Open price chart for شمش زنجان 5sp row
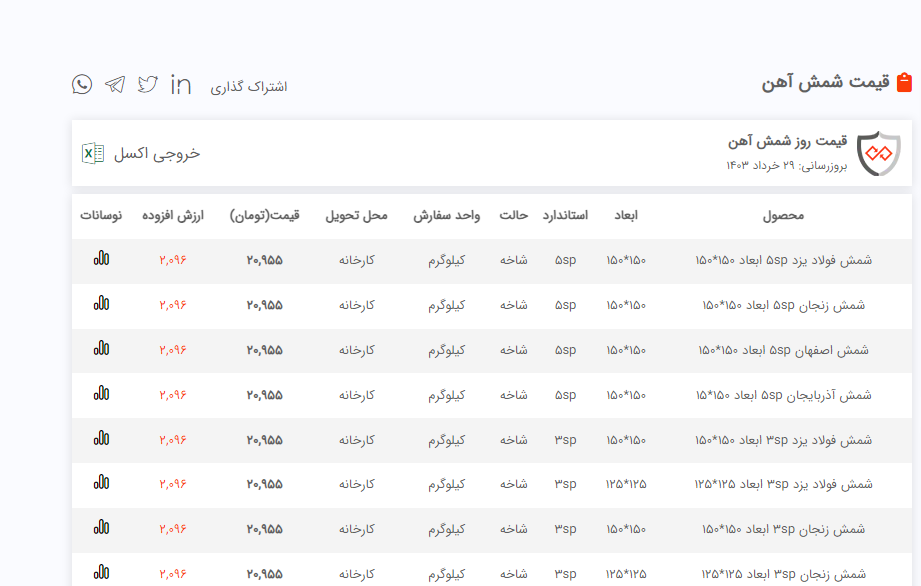The width and height of the screenshot is (921, 586). click(101, 304)
